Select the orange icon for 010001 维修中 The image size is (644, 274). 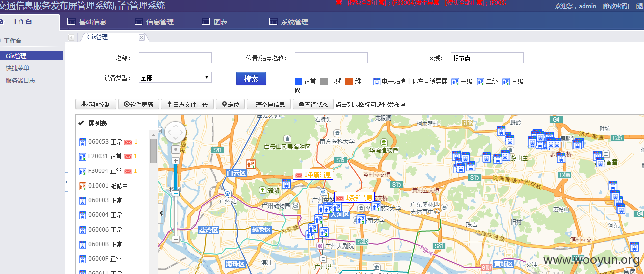click(x=82, y=186)
